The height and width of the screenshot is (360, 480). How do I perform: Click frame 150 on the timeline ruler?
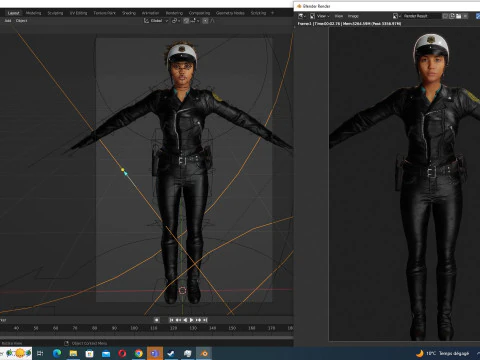click(x=232, y=328)
